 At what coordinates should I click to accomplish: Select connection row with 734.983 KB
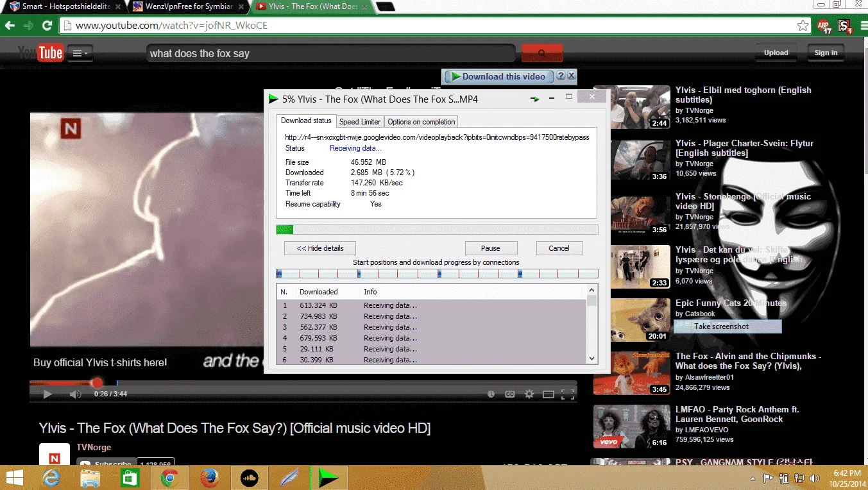[432, 316]
